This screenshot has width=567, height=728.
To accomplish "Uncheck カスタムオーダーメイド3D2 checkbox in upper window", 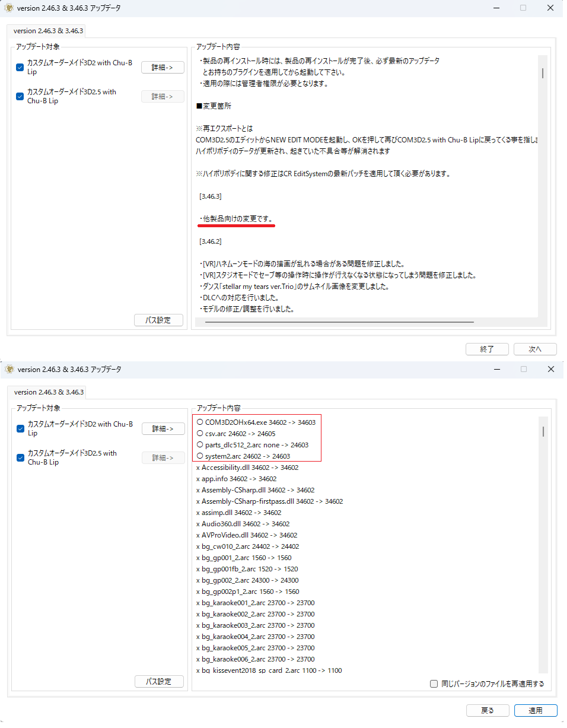I will click(x=20, y=67).
